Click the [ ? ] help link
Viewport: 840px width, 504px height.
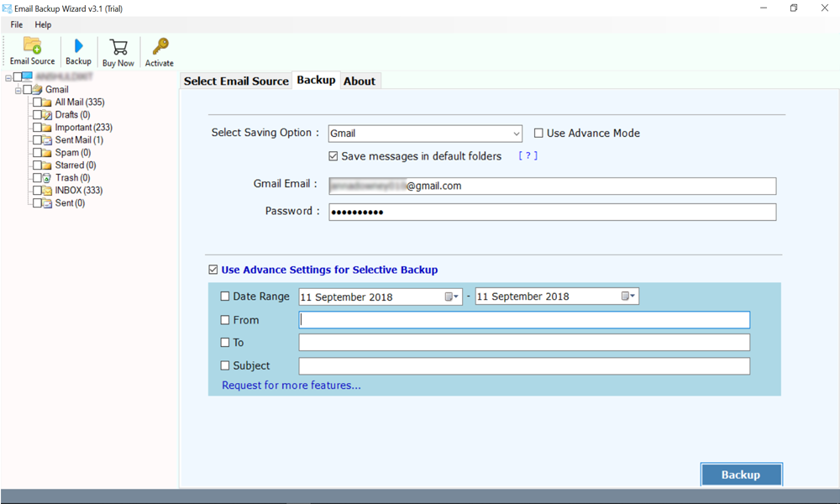(x=528, y=155)
